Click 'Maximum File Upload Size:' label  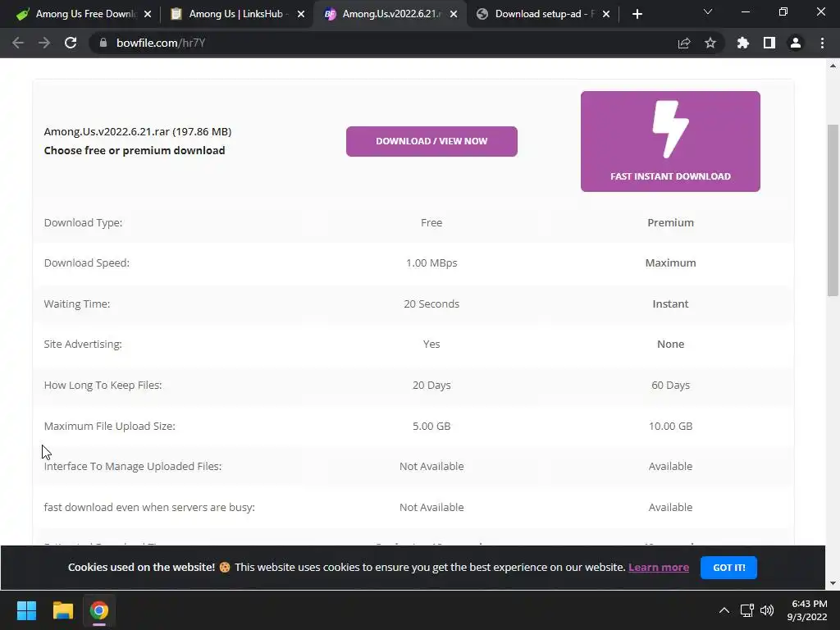110,426
